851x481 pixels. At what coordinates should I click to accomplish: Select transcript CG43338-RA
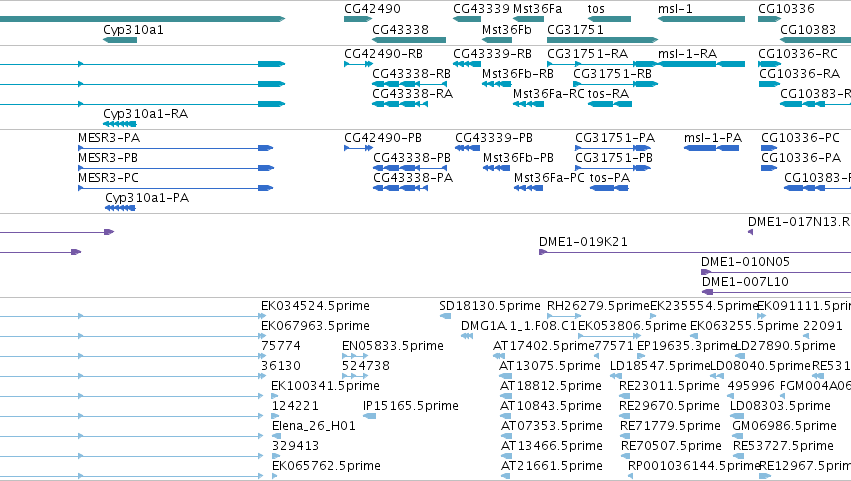click(x=399, y=104)
